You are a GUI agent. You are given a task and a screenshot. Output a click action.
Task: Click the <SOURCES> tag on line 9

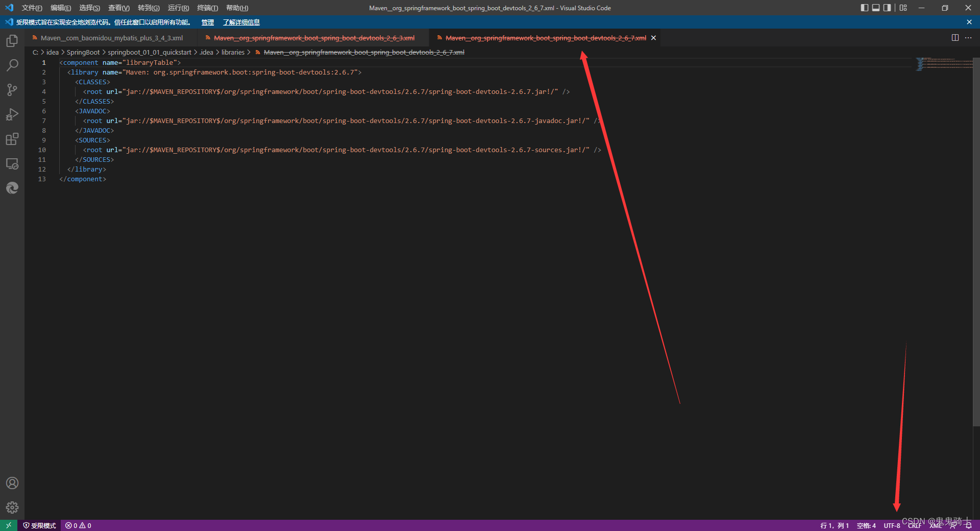click(x=92, y=140)
